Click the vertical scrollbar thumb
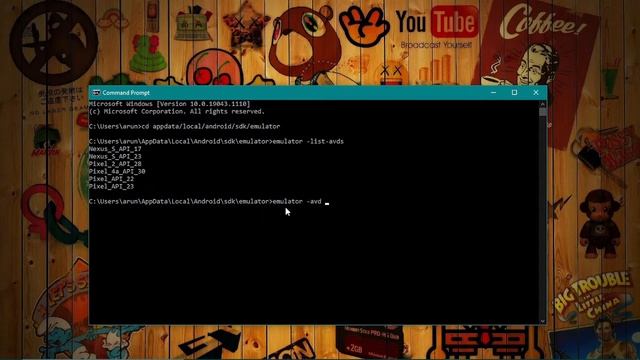The width and height of the screenshot is (640, 360). point(542,112)
